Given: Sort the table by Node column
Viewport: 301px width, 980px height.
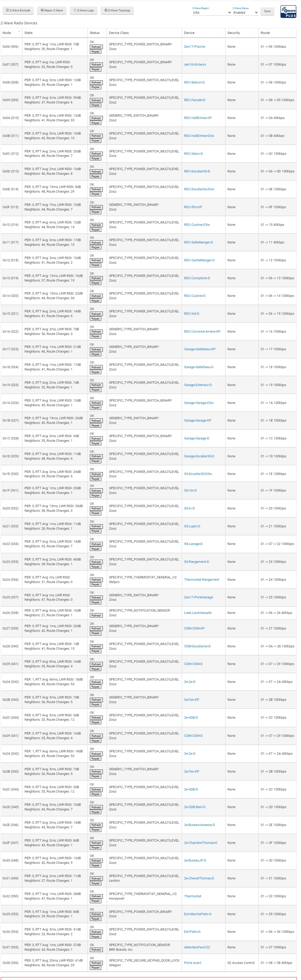Looking at the screenshot, I should 11,33.
